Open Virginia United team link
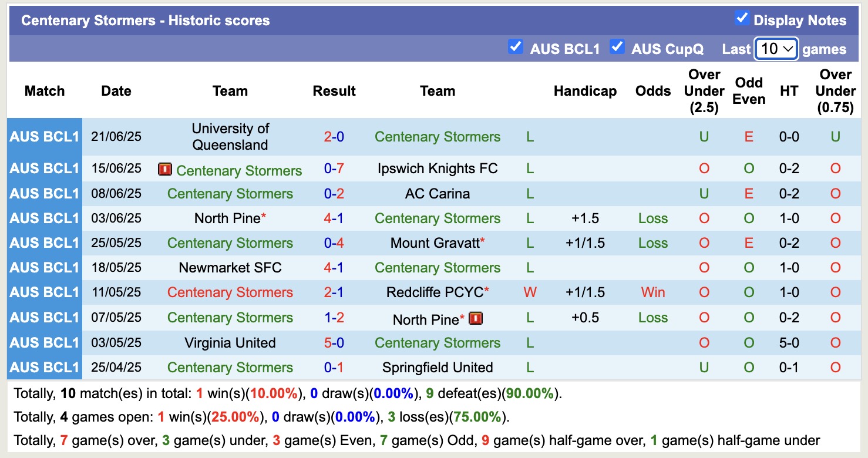 230,342
